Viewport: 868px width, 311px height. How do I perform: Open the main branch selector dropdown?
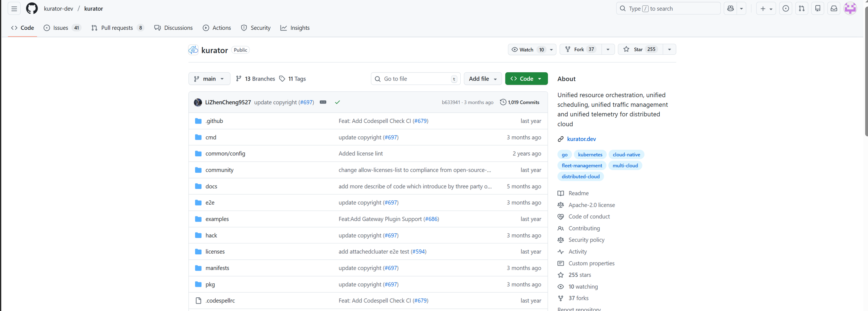coord(209,79)
